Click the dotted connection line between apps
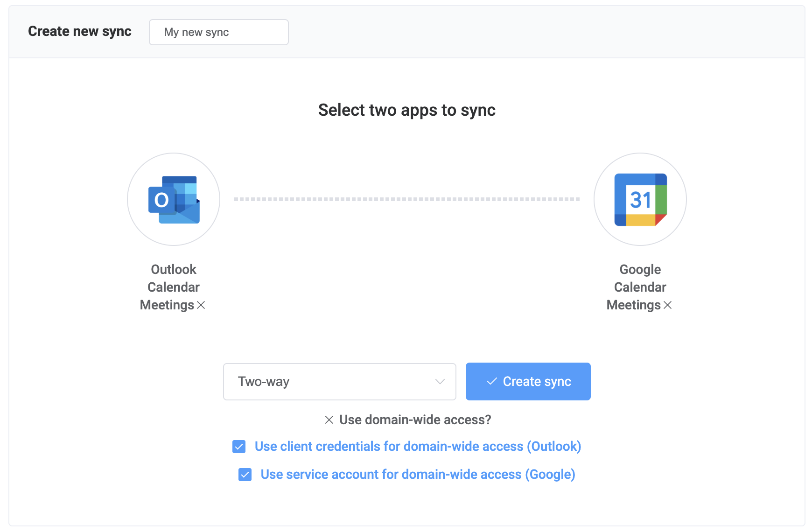The image size is (812, 532). (x=406, y=199)
